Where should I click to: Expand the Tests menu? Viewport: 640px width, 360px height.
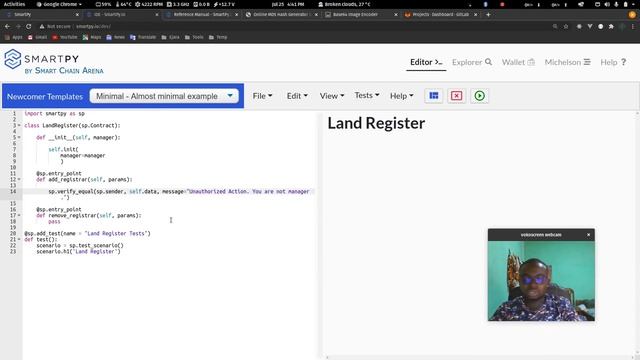click(x=367, y=95)
